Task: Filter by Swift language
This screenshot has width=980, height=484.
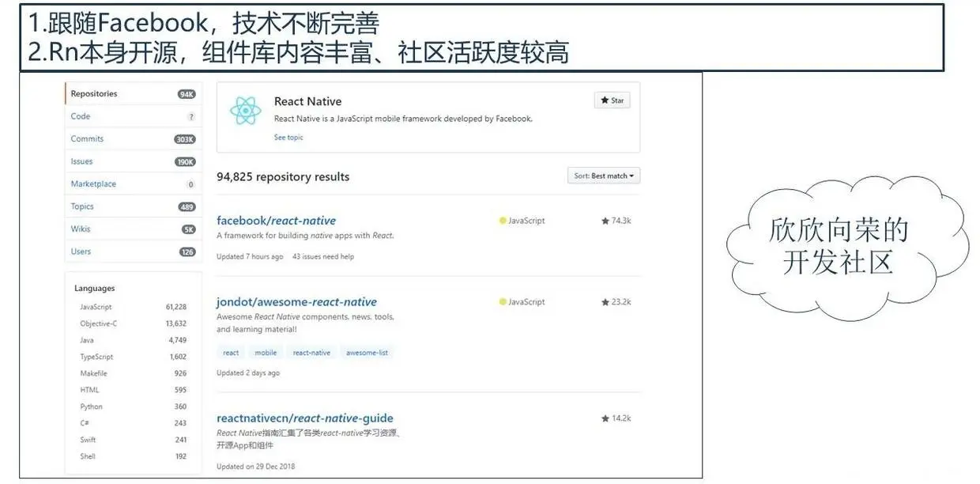Action: pos(133,440)
